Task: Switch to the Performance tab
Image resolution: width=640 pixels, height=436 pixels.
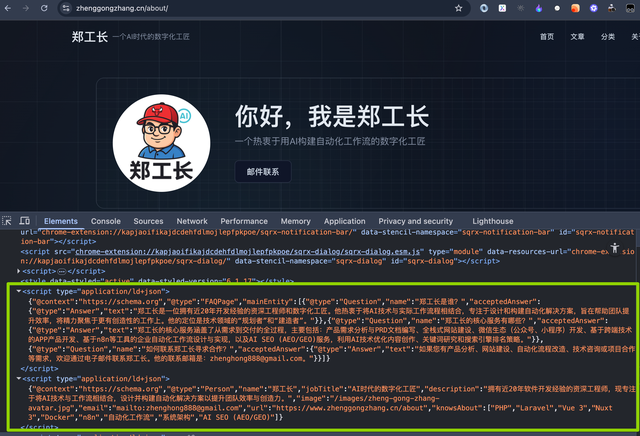Action: [x=244, y=221]
